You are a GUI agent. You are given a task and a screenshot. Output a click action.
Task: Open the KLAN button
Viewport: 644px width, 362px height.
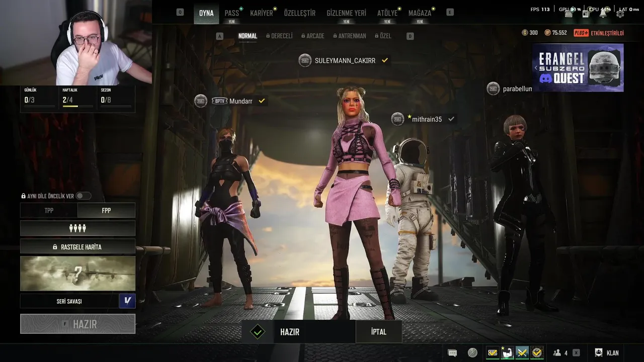[x=607, y=353]
